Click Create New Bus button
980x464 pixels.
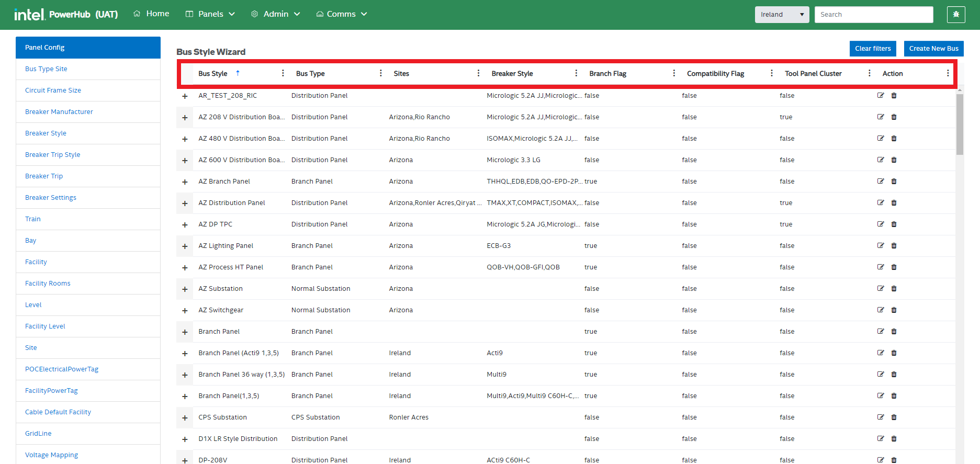(x=933, y=49)
